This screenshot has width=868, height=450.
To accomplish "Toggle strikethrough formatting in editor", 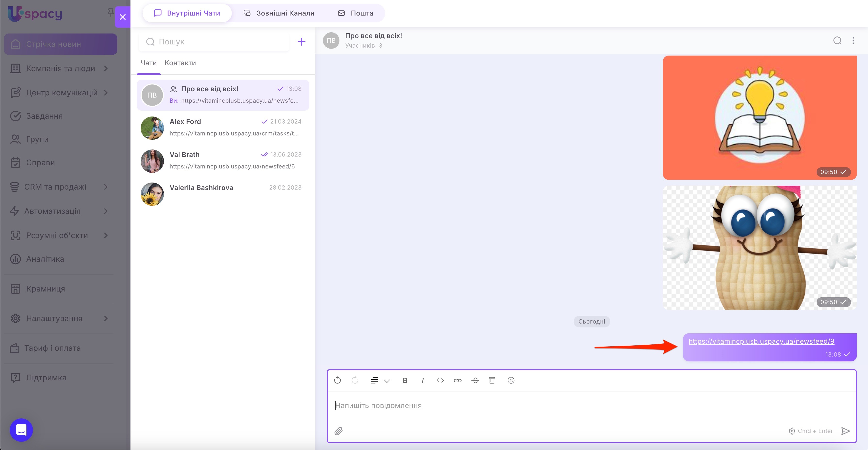I will [x=475, y=381].
